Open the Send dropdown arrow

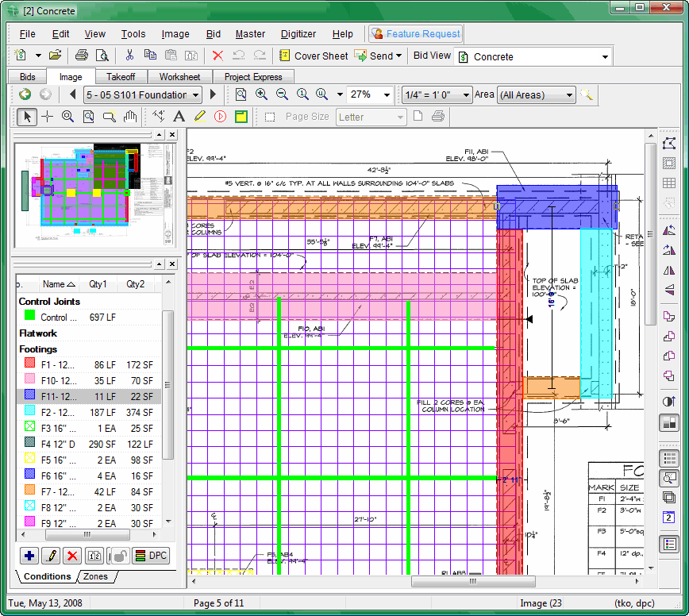[399, 56]
